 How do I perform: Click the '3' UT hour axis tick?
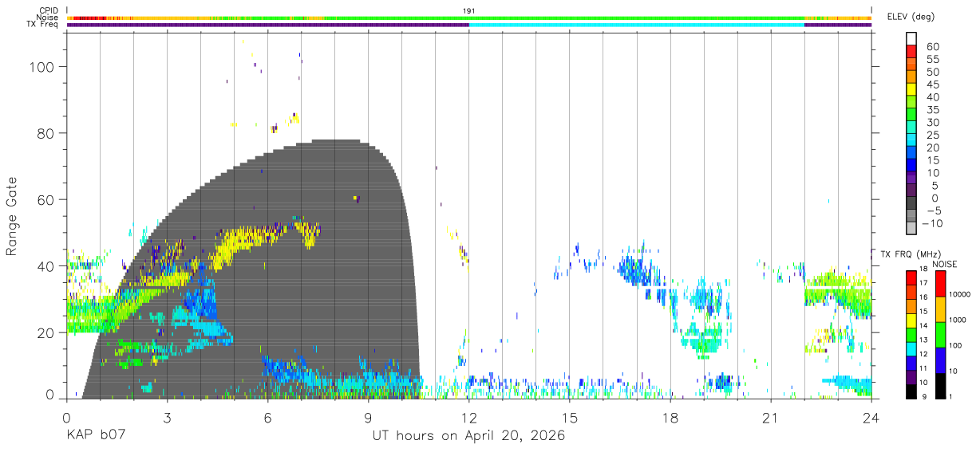point(167,418)
